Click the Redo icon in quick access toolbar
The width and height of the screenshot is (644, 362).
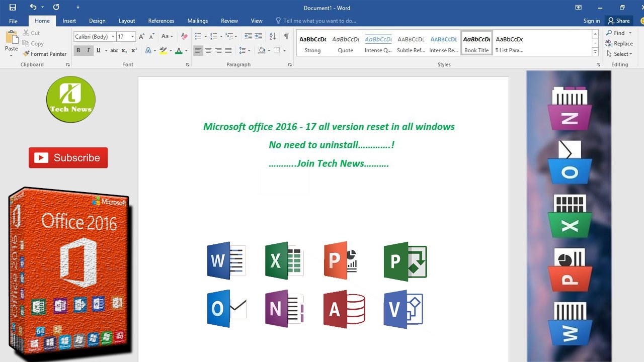[x=56, y=7]
